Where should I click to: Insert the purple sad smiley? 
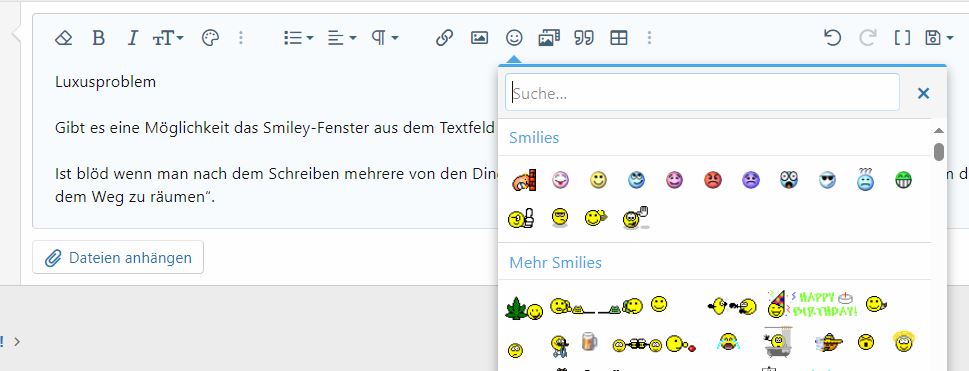click(x=751, y=181)
